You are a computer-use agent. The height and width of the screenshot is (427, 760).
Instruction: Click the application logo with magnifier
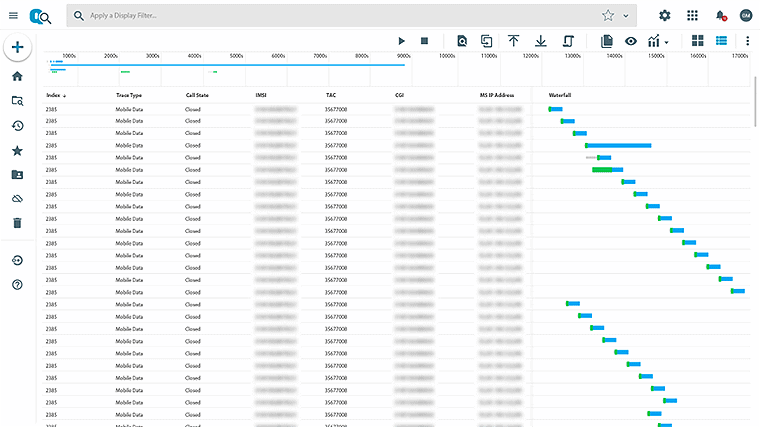40,16
